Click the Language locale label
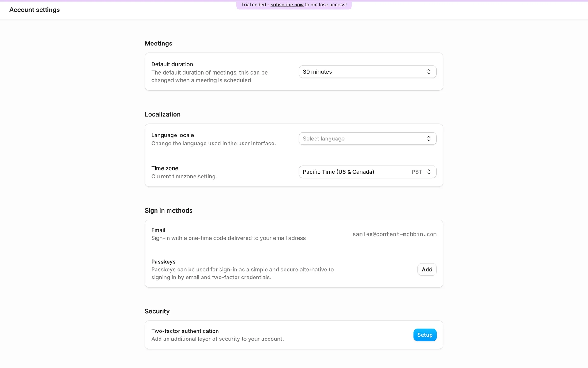 pyautogui.click(x=172, y=135)
